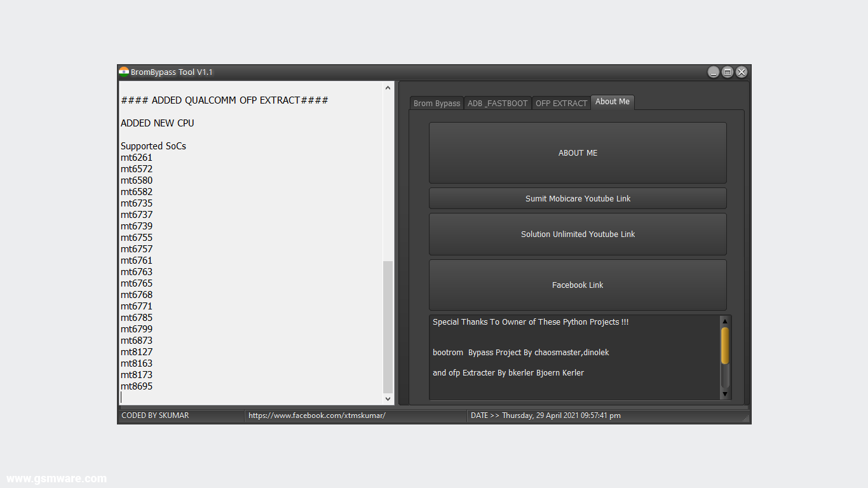Click the facebook.com/xtmskumar status bar URL
This screenshot has height=488, width=868.
tap(317, 416)
